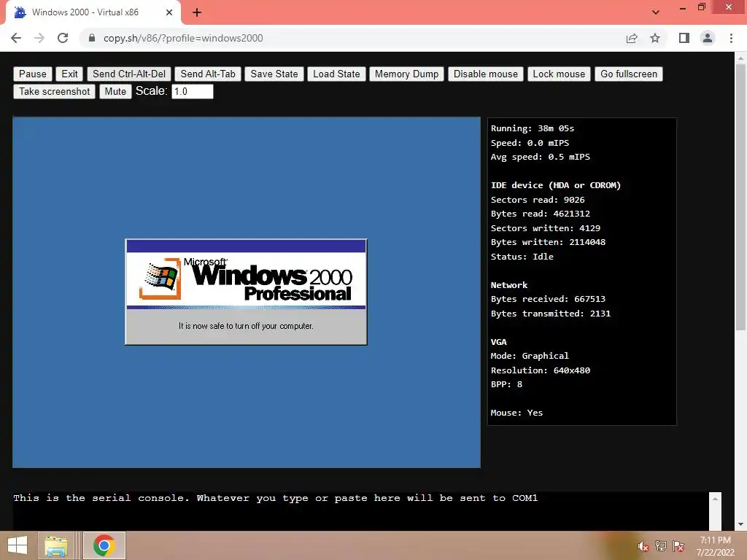Click the taskbar clock showing 7:11 PM
The height and width of the screenshot is (560, 747).
[715, 546]
